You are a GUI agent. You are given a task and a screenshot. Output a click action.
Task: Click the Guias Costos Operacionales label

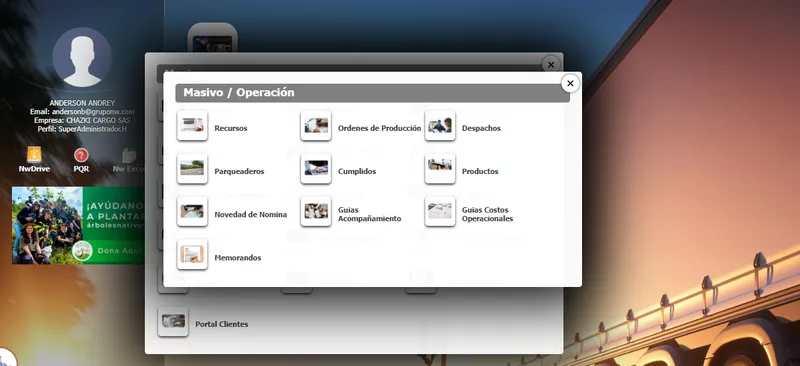(x=487, y=214)
